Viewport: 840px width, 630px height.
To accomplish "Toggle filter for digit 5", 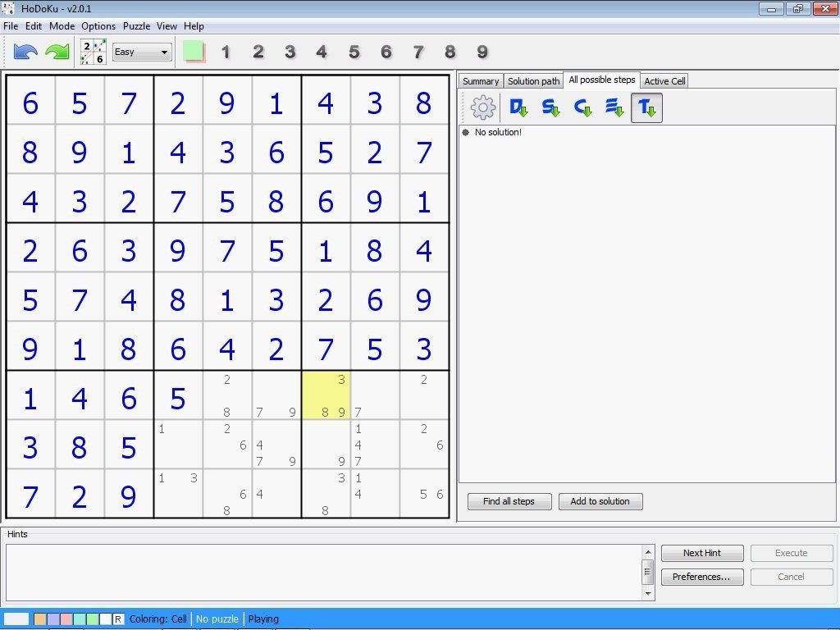I will (x=354, y=52).
